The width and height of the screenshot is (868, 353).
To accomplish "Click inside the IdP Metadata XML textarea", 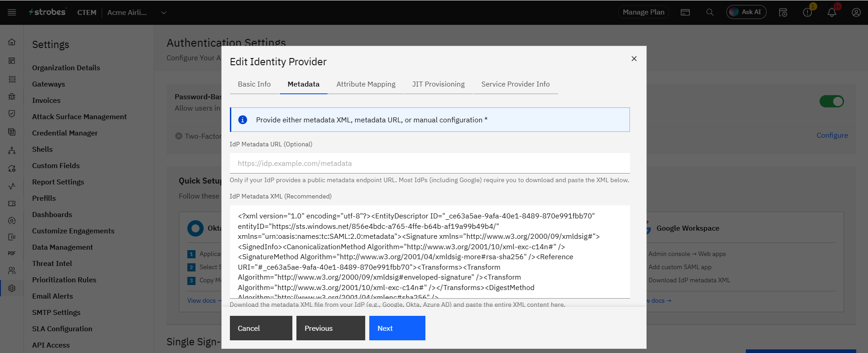I will [x=430, y=252].
